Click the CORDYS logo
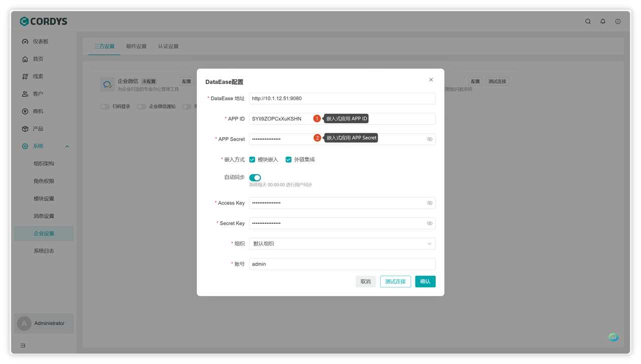The height and width of the screenshot is (364, 641). [44, 21]
